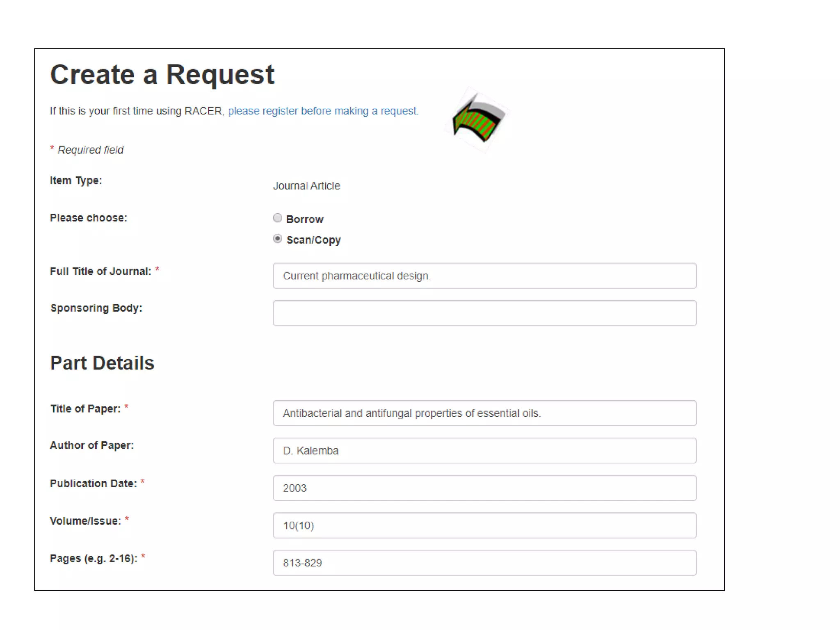Click the Pages (e.g. 2-16) label
Image resolution: width=840 pixels, height=630 pixels.
coord(94,558)
